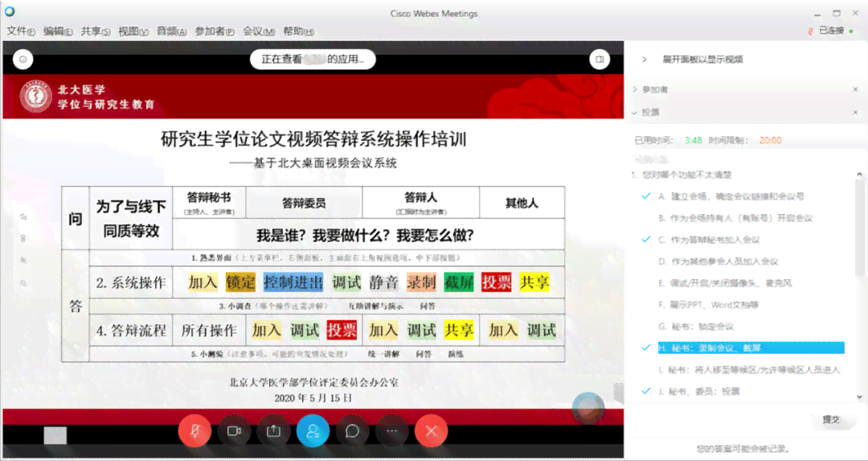Toggle poll option I 将人移至等候区
Viewport: 868px width, 461px height.
(748, 369)
